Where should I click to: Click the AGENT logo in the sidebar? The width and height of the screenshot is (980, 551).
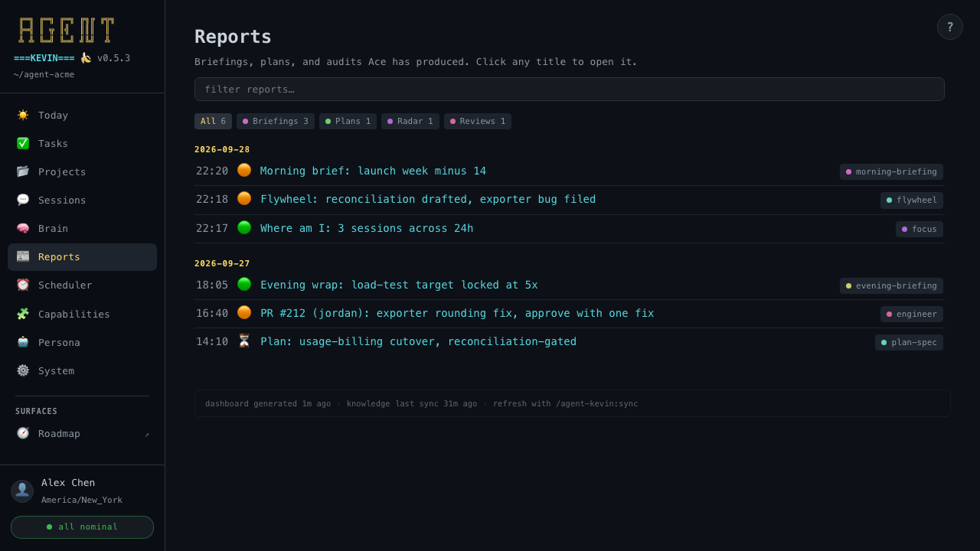pos(67,30)
